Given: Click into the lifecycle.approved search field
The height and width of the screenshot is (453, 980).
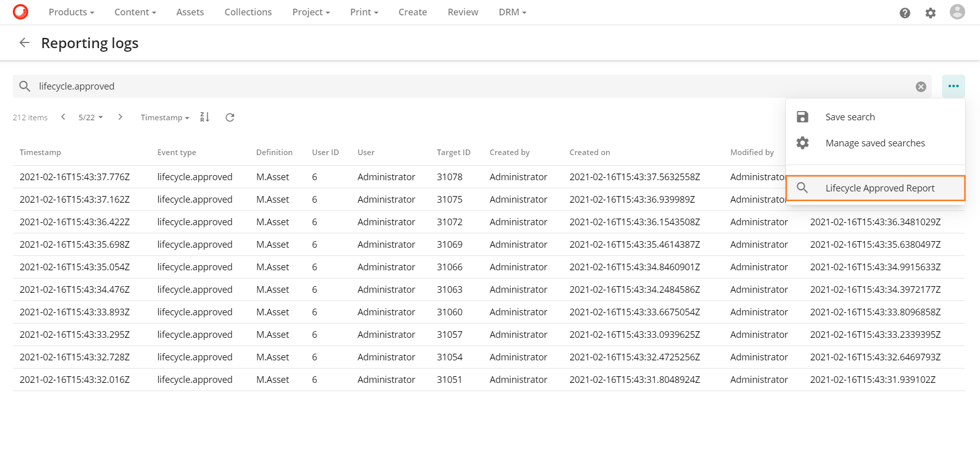Looking at the screenshot, I should 471,86.
